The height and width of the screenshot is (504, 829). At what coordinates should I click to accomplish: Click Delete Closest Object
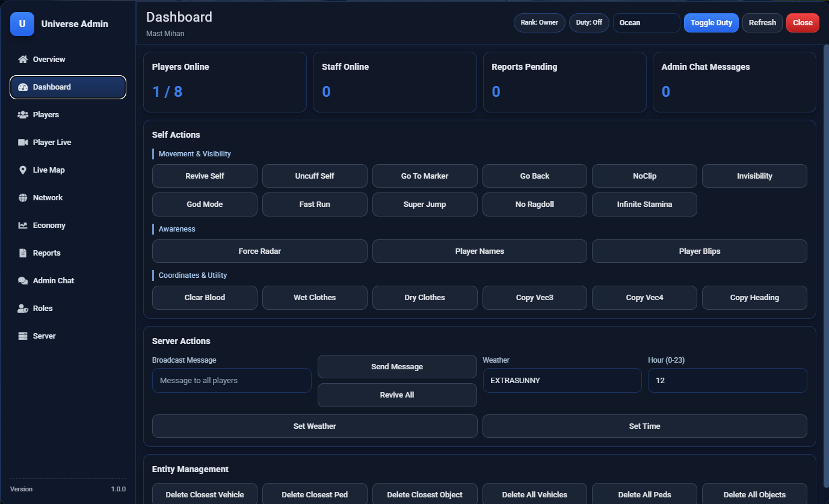coord(425,494)
